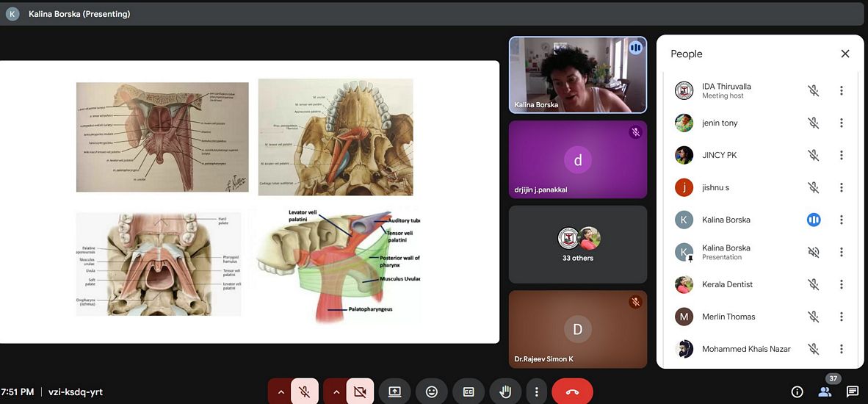This screenshot has width=868, height=404.
Task: Click the Merlin Thomas name
Action: (x=728, y=317)
